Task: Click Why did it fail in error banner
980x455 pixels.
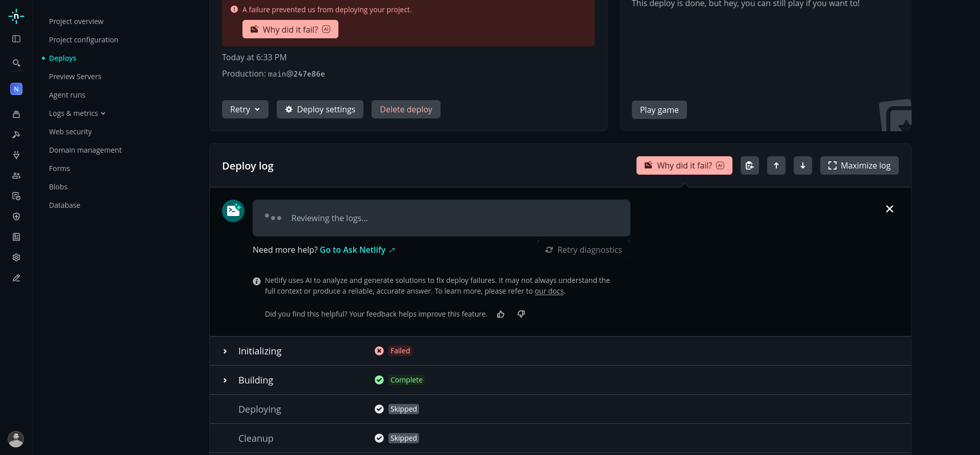Action: click(x=290, y=29)
